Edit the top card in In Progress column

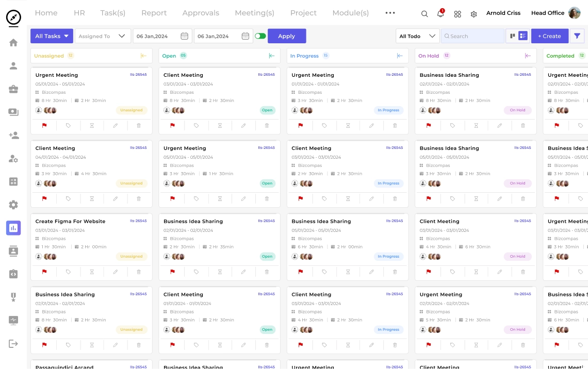[x=371, y=125]
